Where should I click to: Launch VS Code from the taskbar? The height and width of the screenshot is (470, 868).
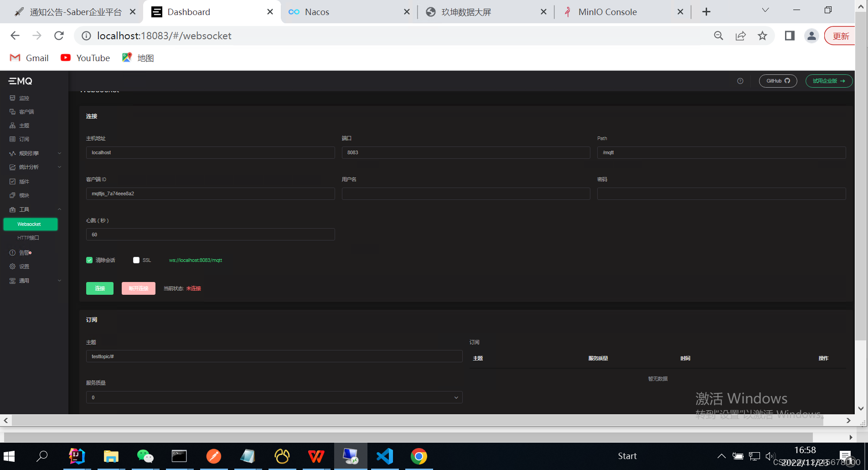(x=385, y=455)
